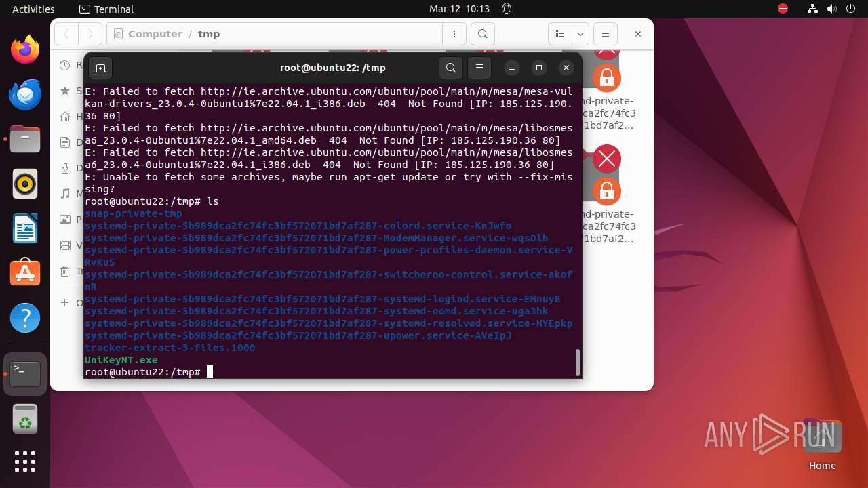Open search in the Terminal header
Screen dimensions: 868x488
[451, 68]
